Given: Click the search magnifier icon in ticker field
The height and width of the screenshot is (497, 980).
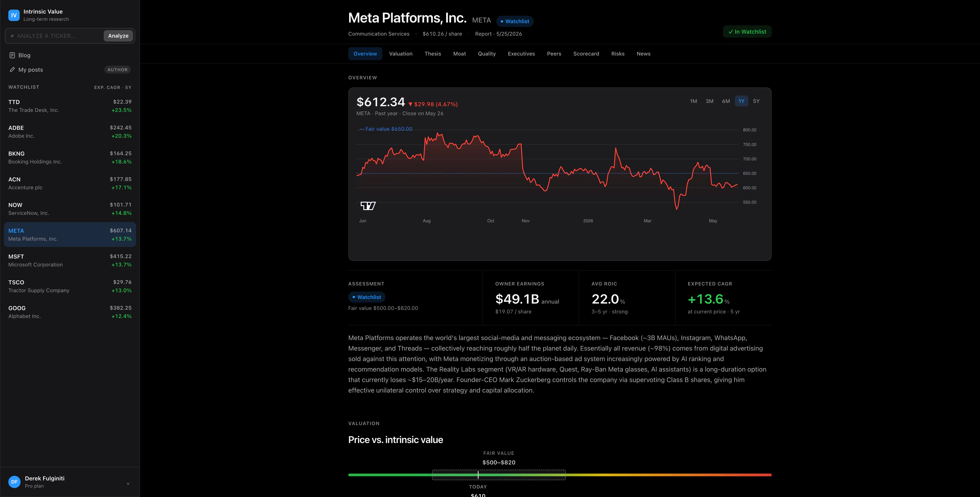Looking at the screenshot, I should click(x=12, y=36).
